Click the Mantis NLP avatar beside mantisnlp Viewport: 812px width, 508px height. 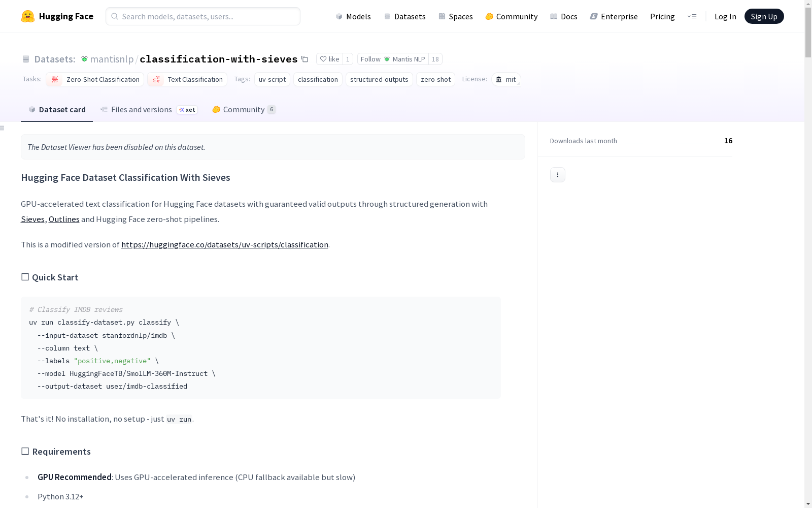click(x=84, y=59)
